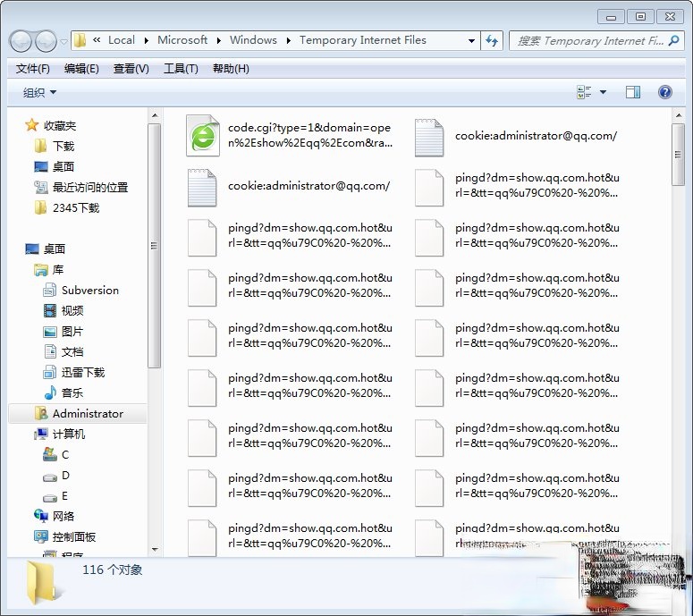The width and height of the screenshot is (693, 616).
Task: Select 计算机 in sidebar
Action: [59, 434]
